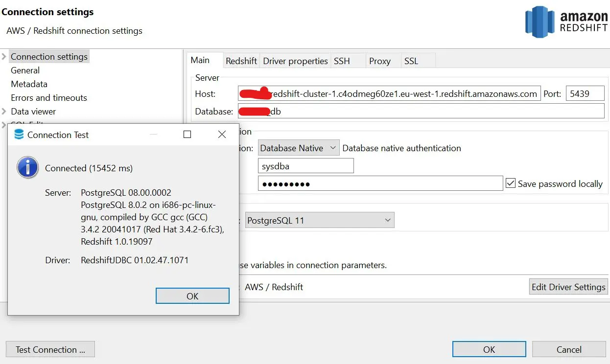
Task: Minimize the Connection Test dialog
Action: [x=154, y=134]
